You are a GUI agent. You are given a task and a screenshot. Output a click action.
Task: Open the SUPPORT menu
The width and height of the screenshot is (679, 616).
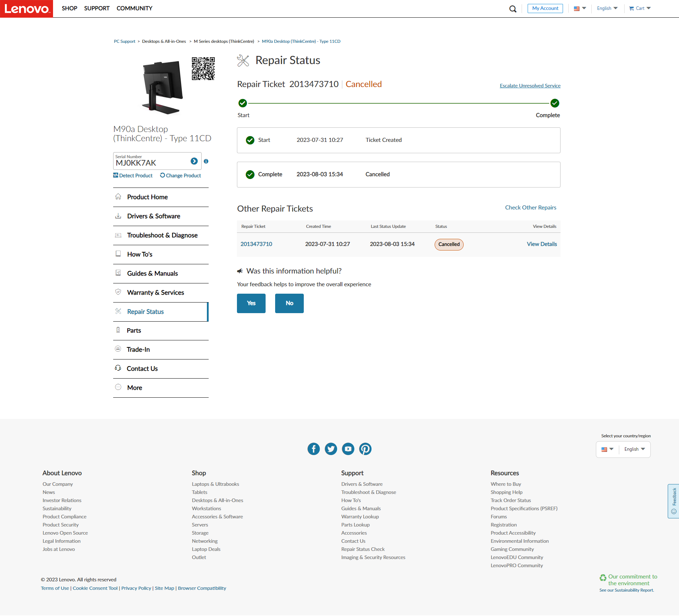click(96, 8)
